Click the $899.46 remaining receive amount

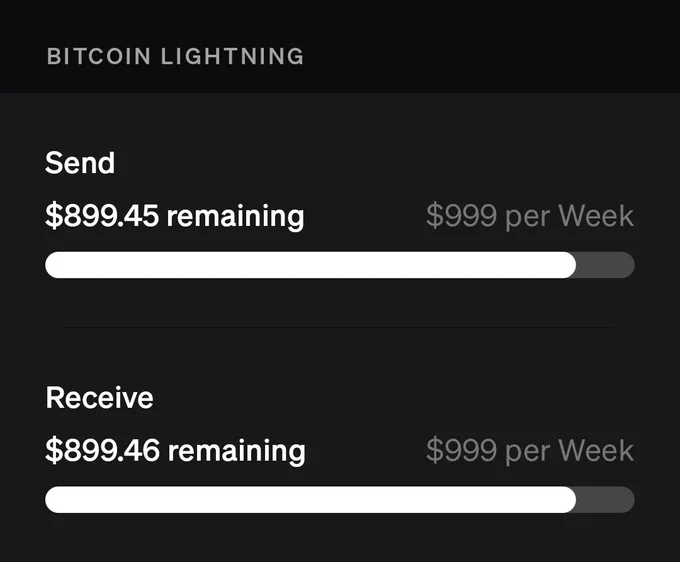(175, 451)
